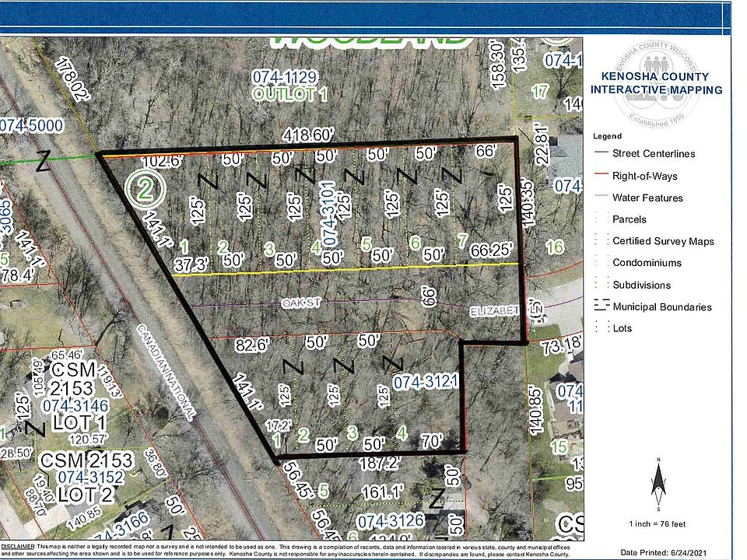The height and width of the screenshot is (560, 747).
Task: Click parcel number 074-3121
Action: 426,382
